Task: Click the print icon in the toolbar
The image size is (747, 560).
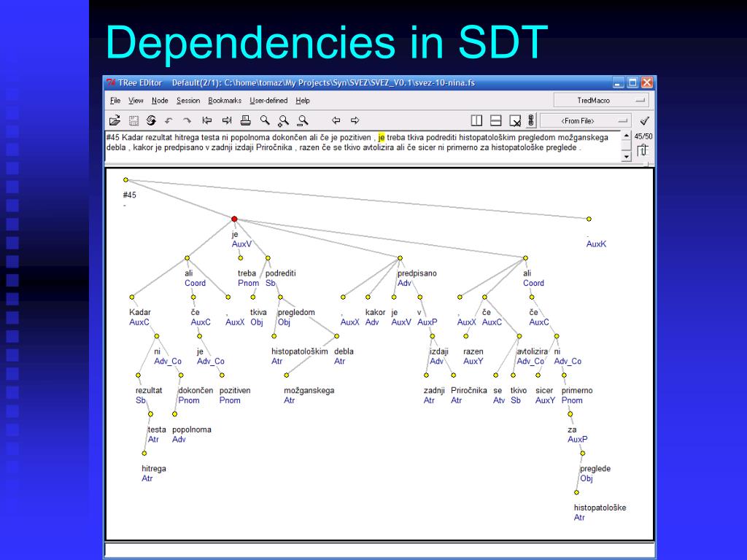Action: (245, 120)
